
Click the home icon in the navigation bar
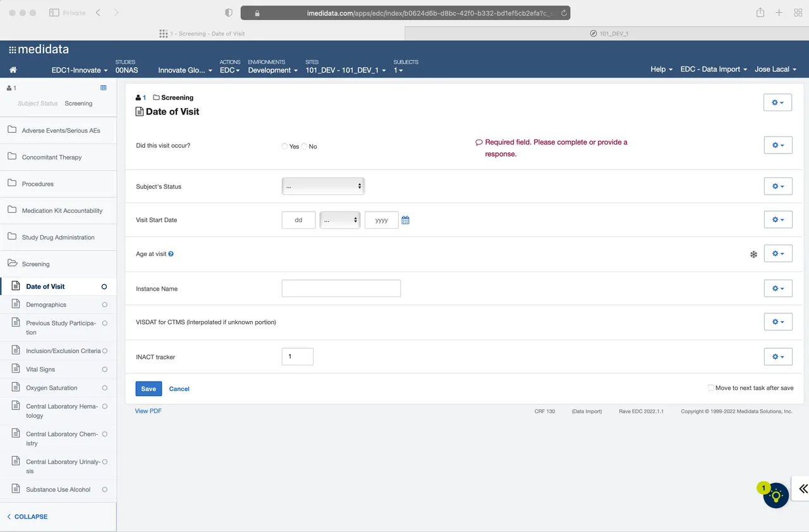(13, 70)
